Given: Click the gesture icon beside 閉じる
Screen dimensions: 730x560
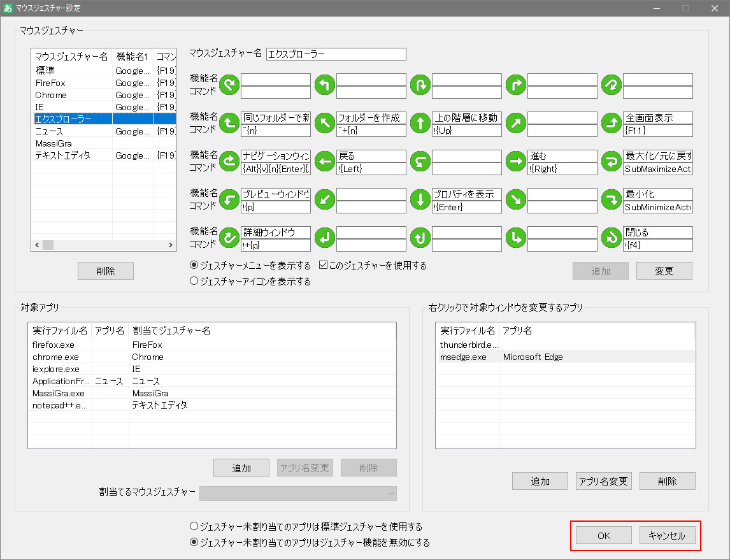Looking at the screenshot, I should click(x=611, y=238).
